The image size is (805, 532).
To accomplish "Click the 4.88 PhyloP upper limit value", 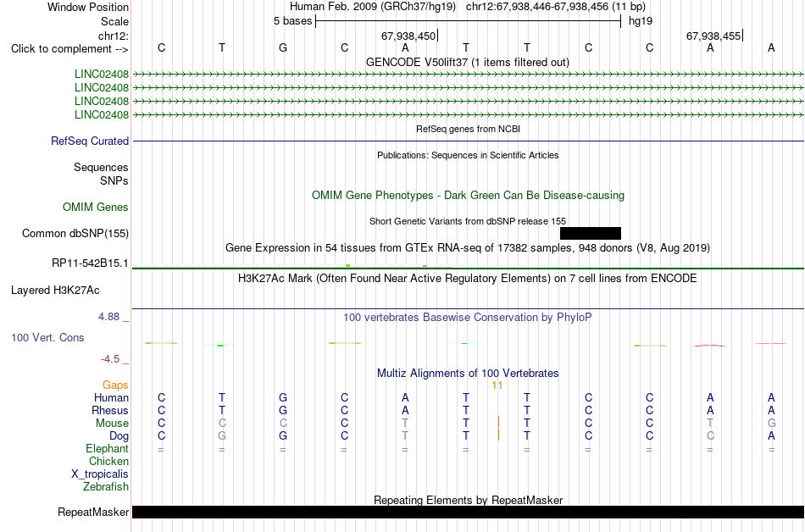I will pos(108,317).
